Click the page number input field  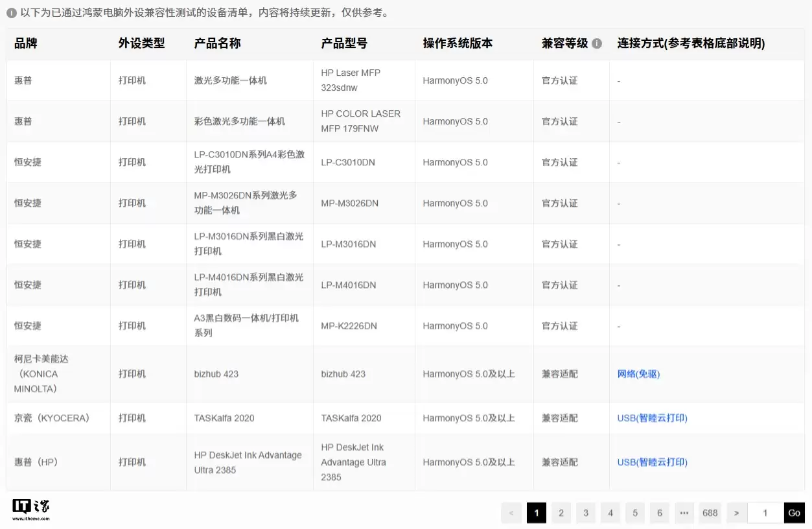[x=765, y=512]
